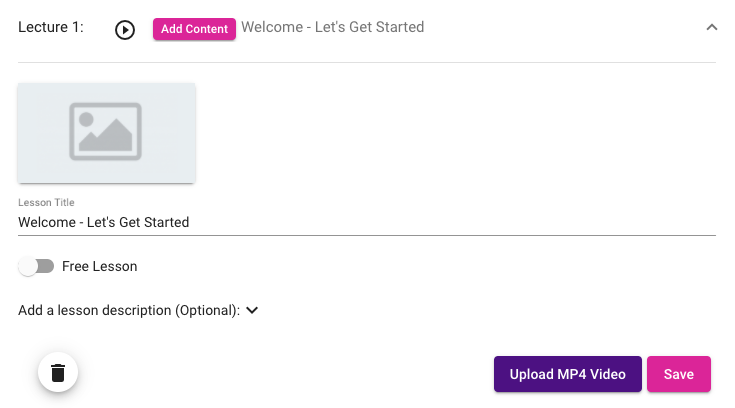The width and height of the screenshot is (735, 408).
Task: Click the Free Lesson label text
Action: [100, 266]
